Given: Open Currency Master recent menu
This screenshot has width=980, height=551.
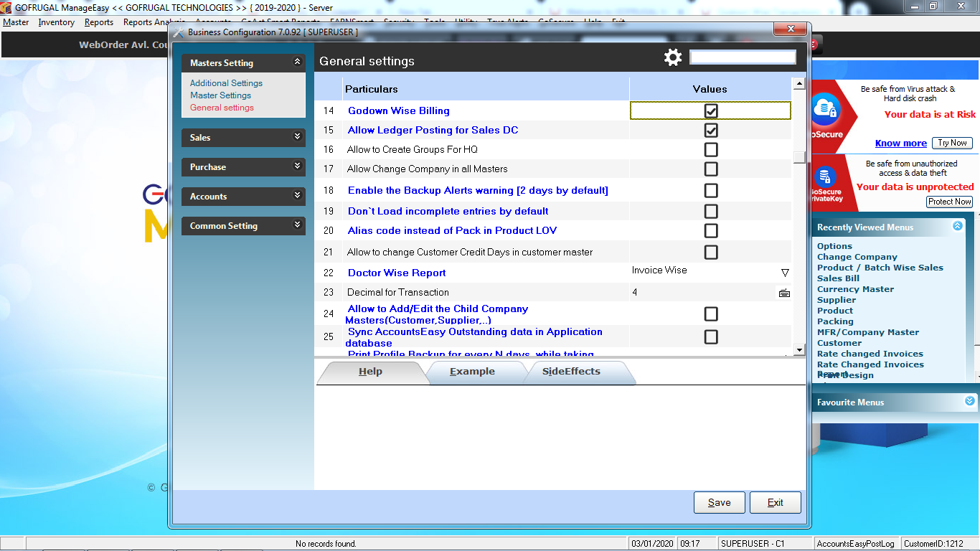Looking at the screenshot, I should click(x=855, y=289).
